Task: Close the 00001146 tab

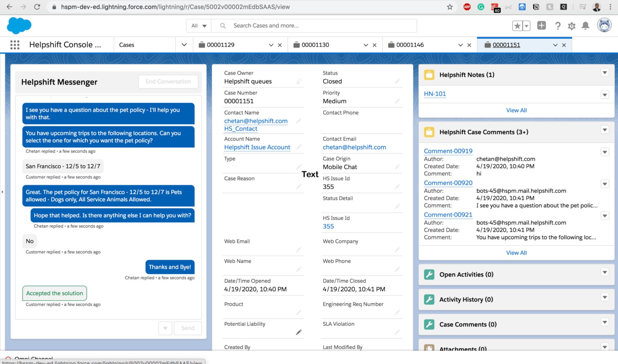Action: tap(469, 45)
